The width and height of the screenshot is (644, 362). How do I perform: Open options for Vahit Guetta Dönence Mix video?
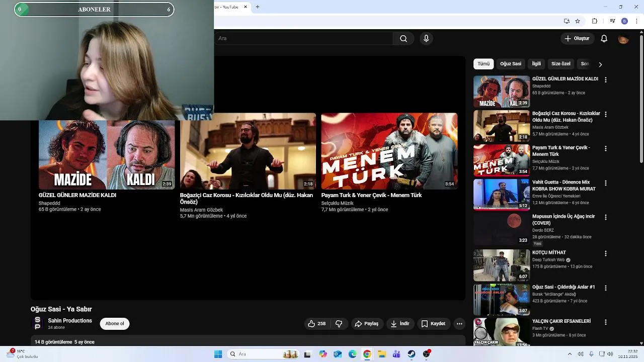(x=606, y=183)
